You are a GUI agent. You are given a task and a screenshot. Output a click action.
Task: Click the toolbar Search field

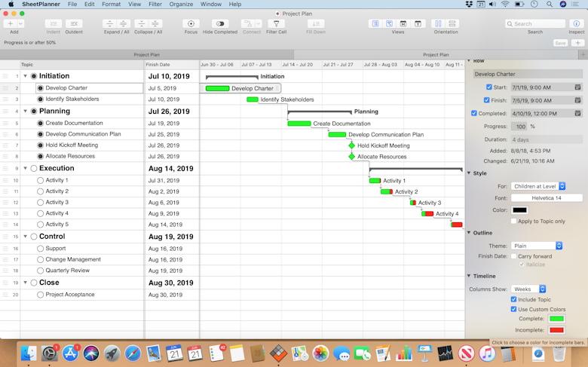point(535,23)
